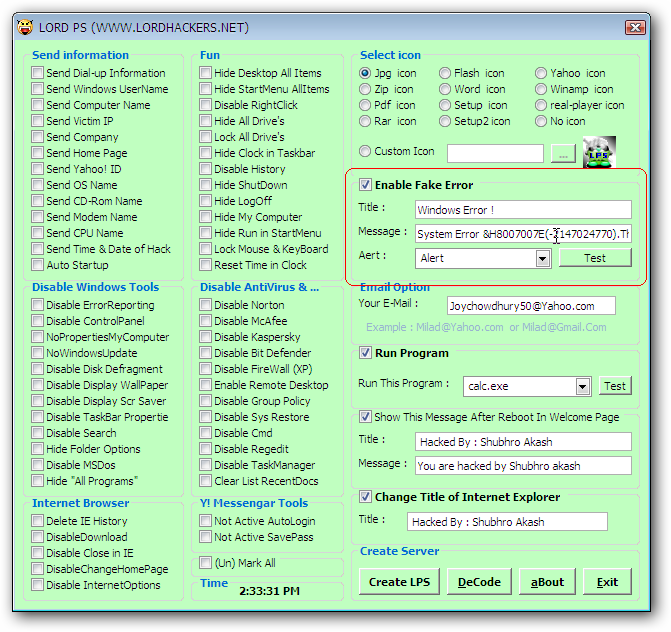
Task: Open the Alert type dropdown
Action: coord(542,258)
